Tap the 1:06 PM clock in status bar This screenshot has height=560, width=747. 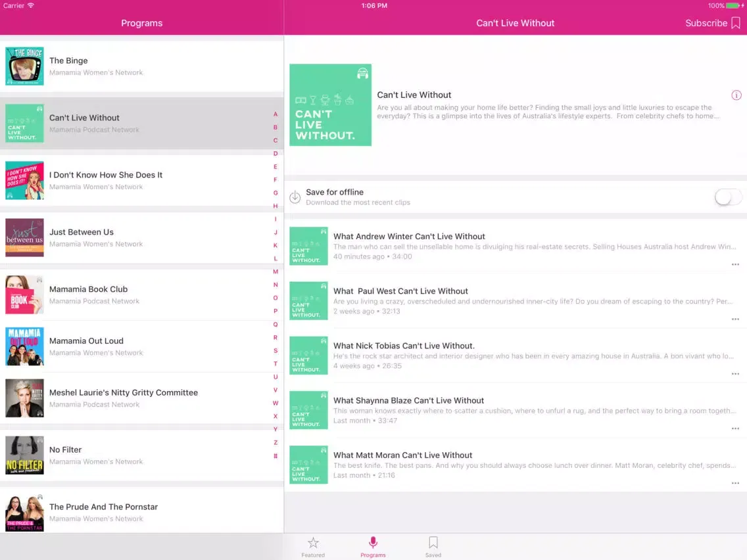tap(374, 6)
